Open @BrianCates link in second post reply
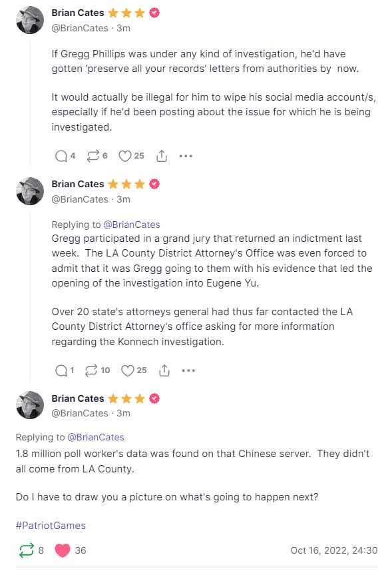392x573 pixels. (x=132, y=225)
